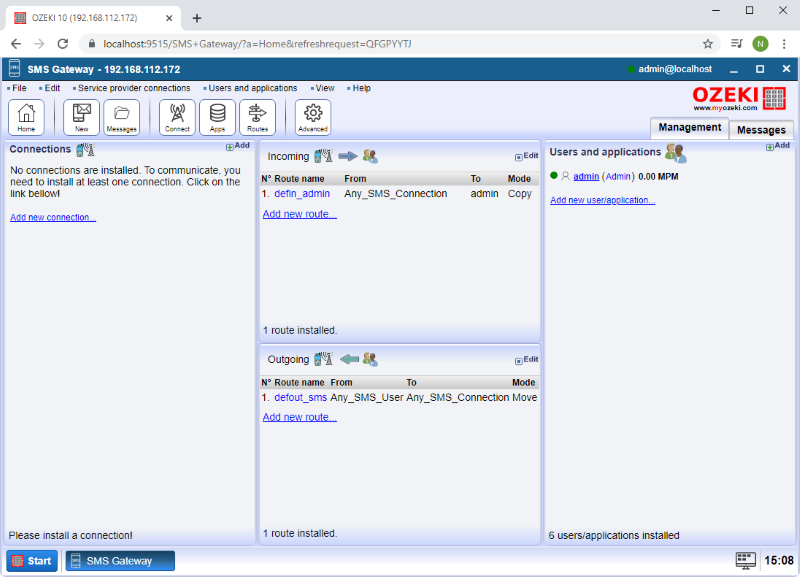Click the Copy mode cell in Incoming

tap(519, 194)
